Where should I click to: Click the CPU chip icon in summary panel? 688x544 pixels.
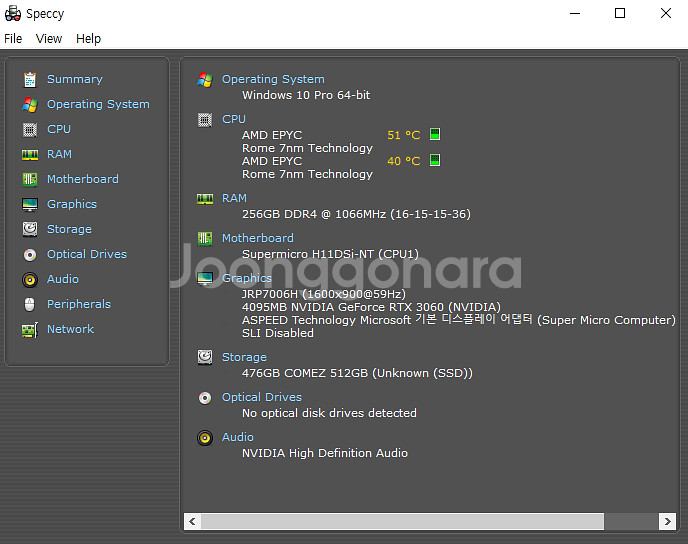(205, 120)
